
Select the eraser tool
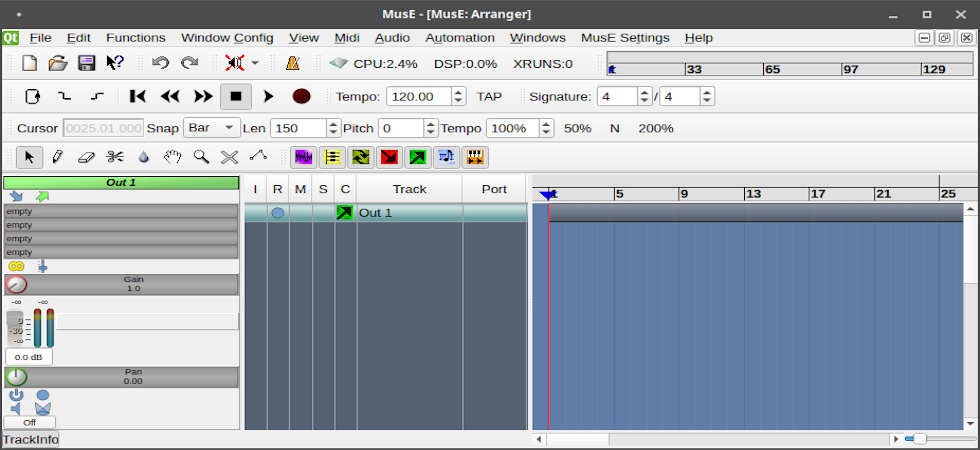point(86,157)
